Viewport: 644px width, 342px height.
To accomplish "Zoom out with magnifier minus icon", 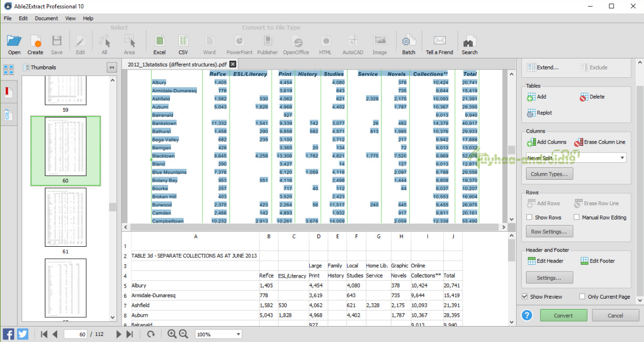I will (x=184, y=334).
